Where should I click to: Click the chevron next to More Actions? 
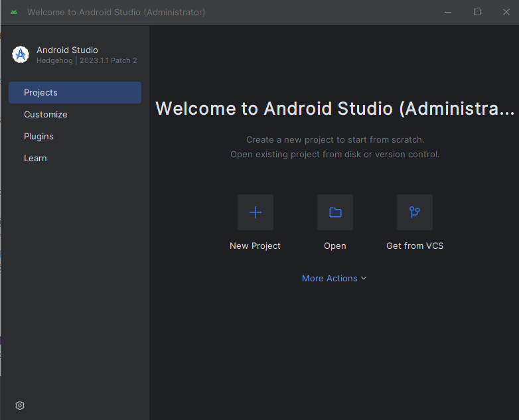pyautogui.click(x=364, y=279)
